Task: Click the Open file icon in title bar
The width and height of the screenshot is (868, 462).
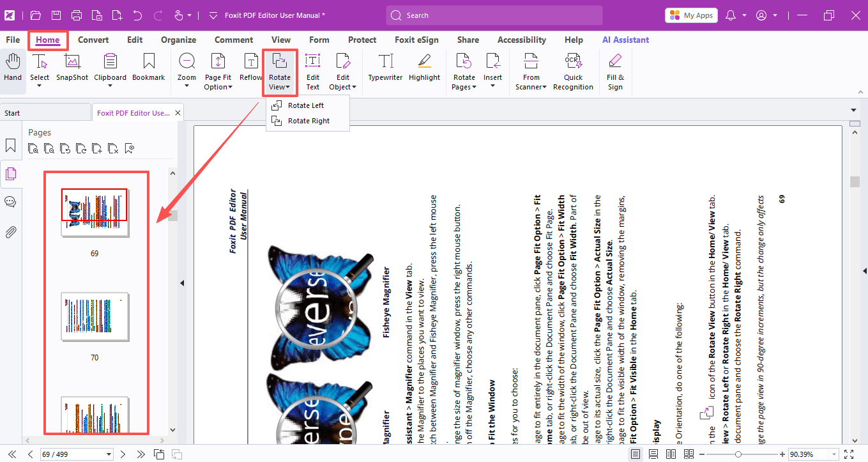Action: [35, 15]
